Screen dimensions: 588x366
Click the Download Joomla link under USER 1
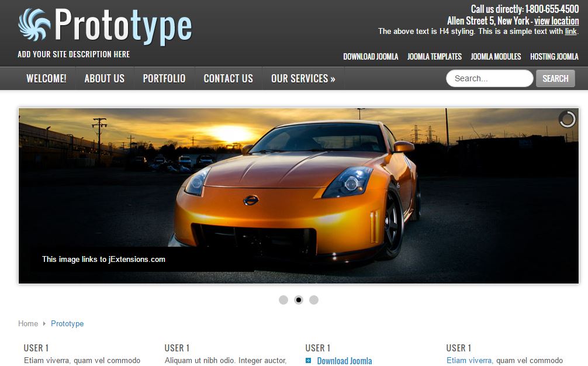(x=344, y=361)
